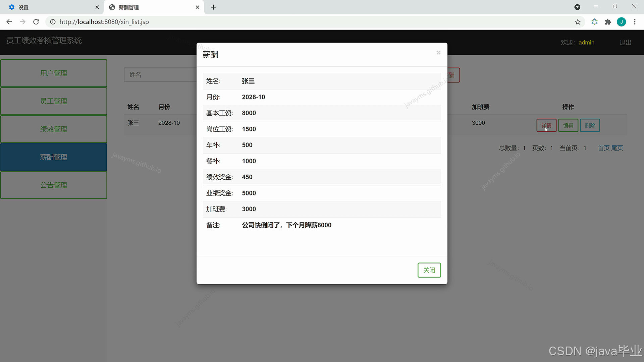
Task: Click the 岗位工资 value 1500
Action: coord(249,129)
